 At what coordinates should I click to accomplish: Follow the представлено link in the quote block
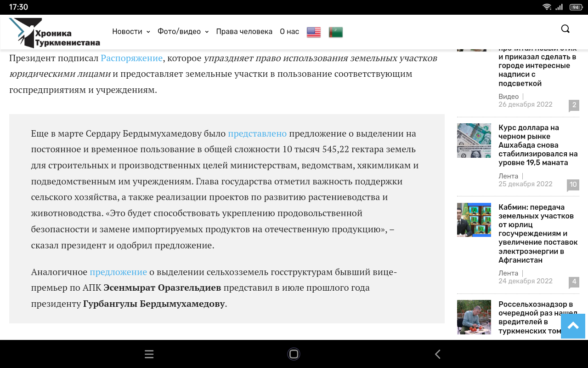pos(257,133)
